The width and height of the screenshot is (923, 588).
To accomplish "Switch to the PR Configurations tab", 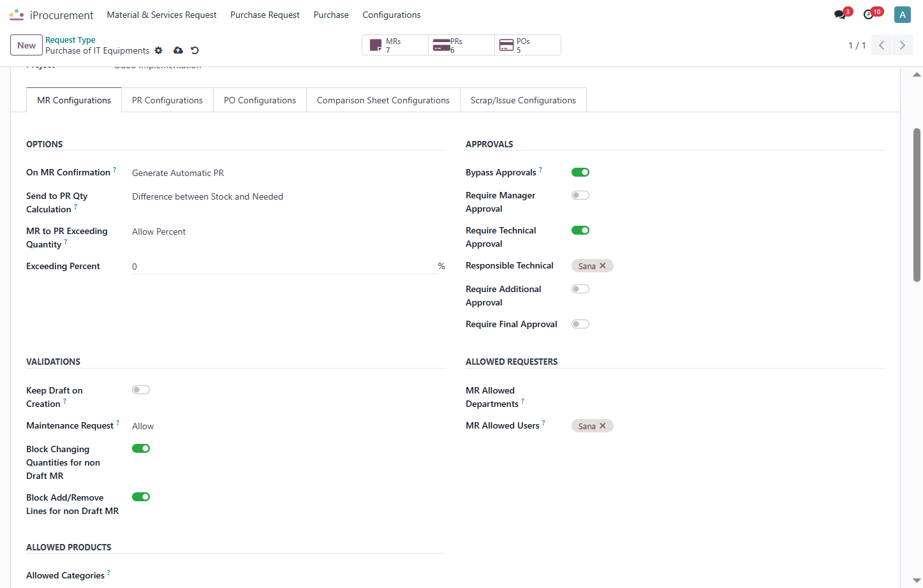I will pyautogui.click(x=167, y=100).
